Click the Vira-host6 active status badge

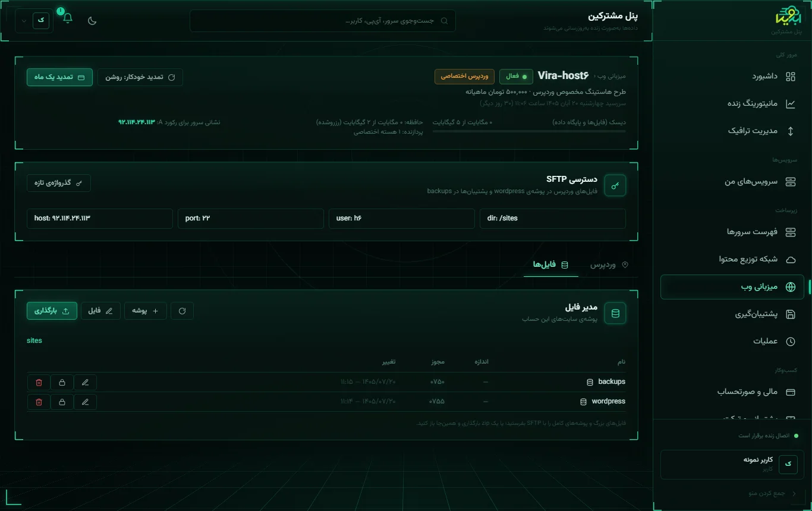point(516,77)
